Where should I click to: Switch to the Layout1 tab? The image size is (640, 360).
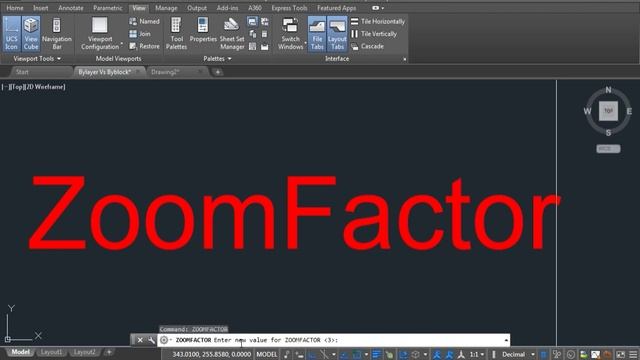tap(51, 352)
